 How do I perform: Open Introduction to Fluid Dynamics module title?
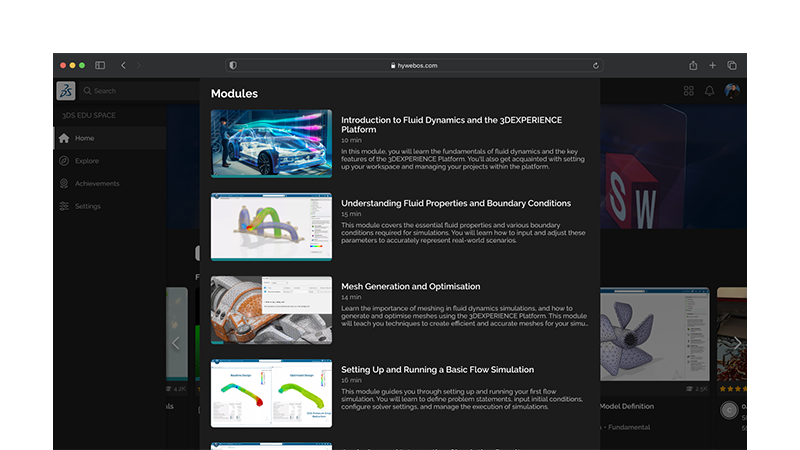pyautogui.click(x=451, y=125)
